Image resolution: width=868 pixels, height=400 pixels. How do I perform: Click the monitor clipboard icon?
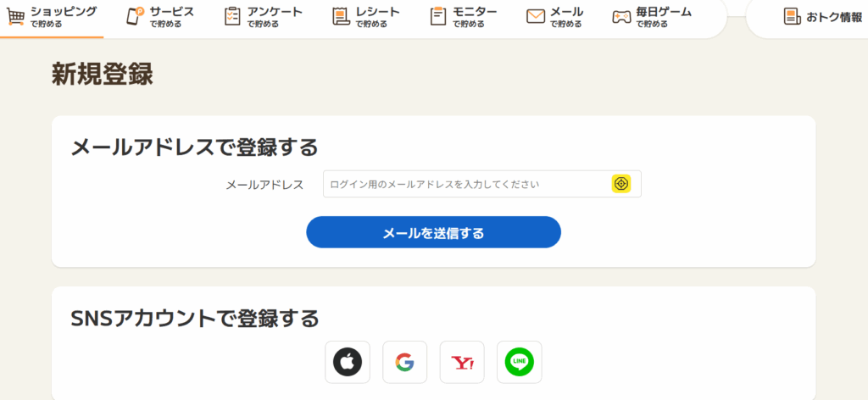click(x=438, y=17)
